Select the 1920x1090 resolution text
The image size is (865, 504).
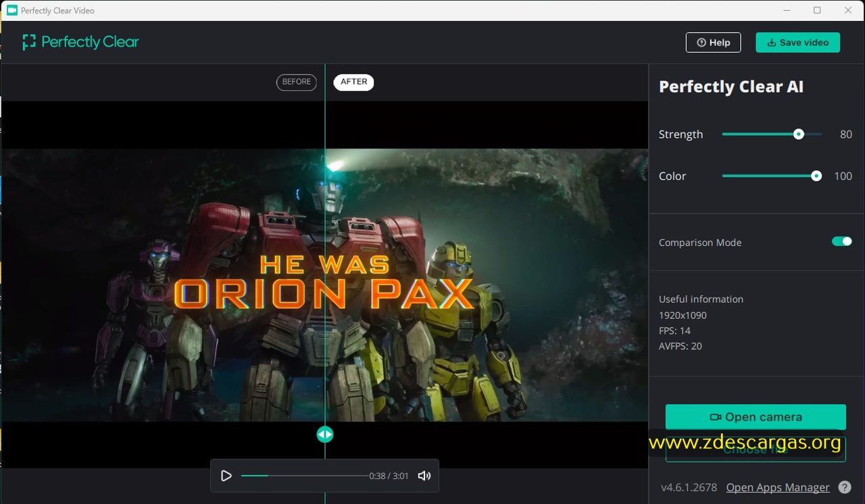click(683, 315)
